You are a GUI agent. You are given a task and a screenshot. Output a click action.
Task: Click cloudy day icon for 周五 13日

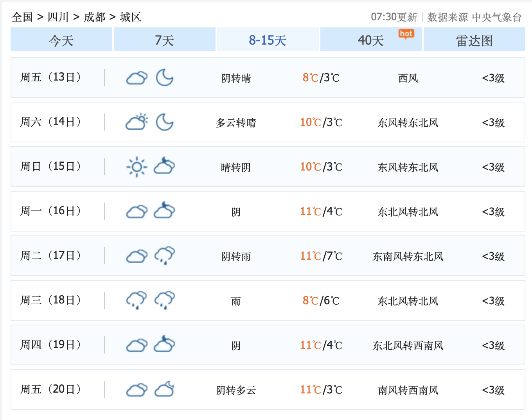(137, 78)
